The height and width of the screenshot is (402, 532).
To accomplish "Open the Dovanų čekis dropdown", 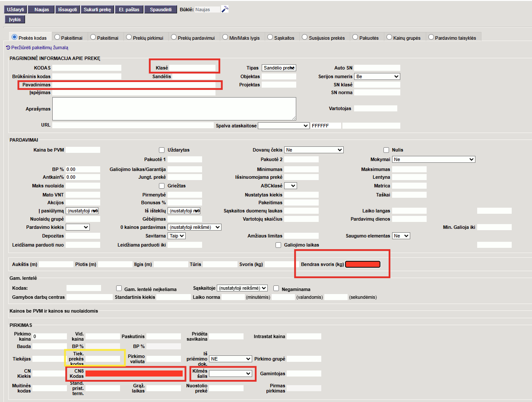I will click(x=313, y=150).
